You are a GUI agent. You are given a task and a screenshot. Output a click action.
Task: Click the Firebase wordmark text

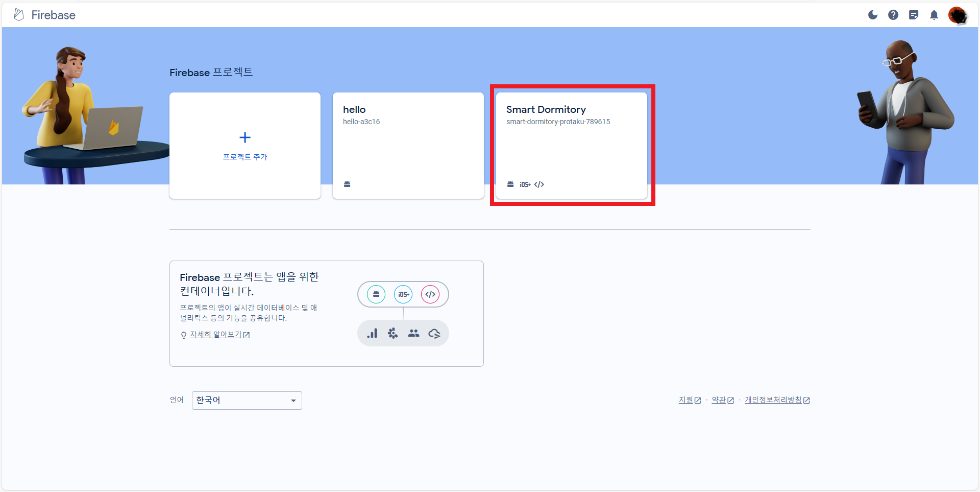[53, 15]
